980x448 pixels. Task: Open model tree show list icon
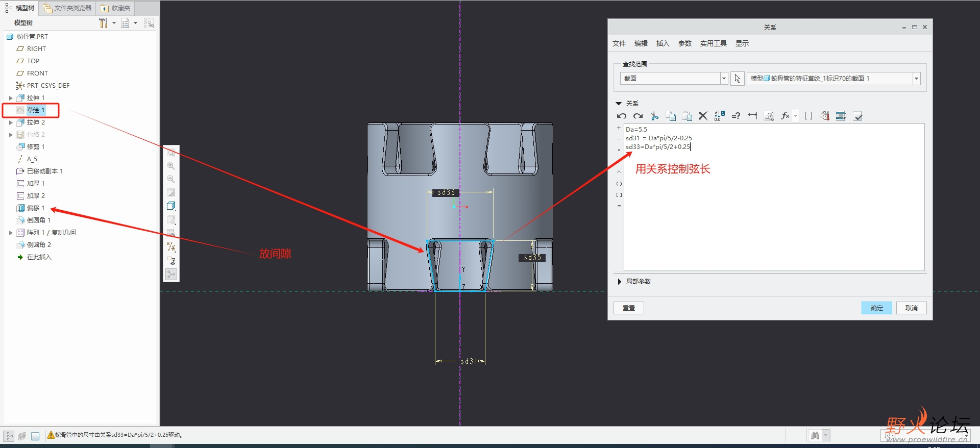point(125,23)
